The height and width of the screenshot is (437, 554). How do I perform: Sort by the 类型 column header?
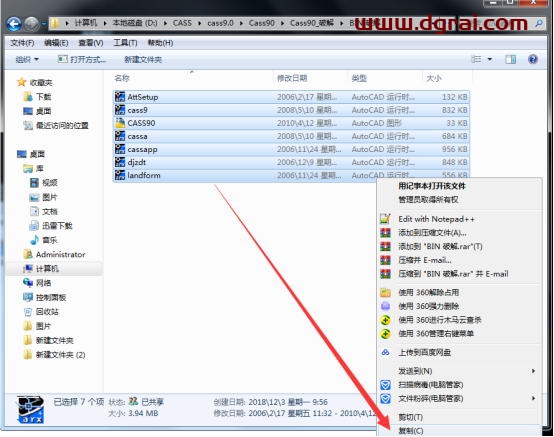[359, 78]
